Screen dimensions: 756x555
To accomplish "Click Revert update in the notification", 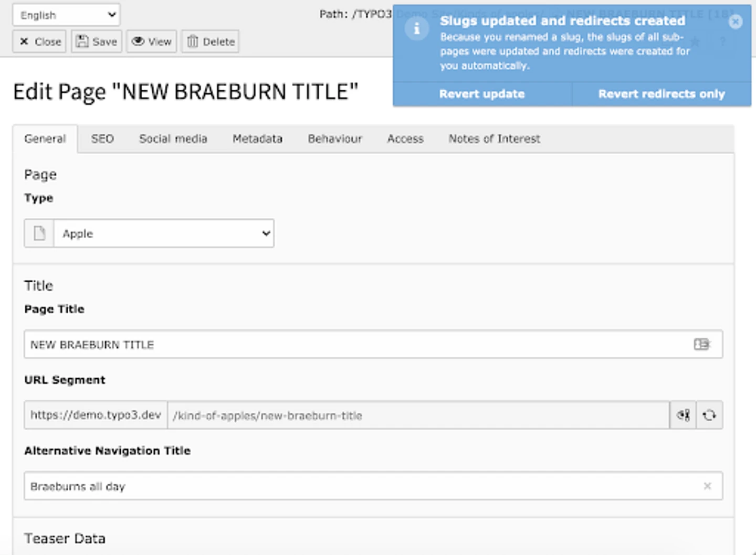I will pyautogui.click(x=481, y=94).
